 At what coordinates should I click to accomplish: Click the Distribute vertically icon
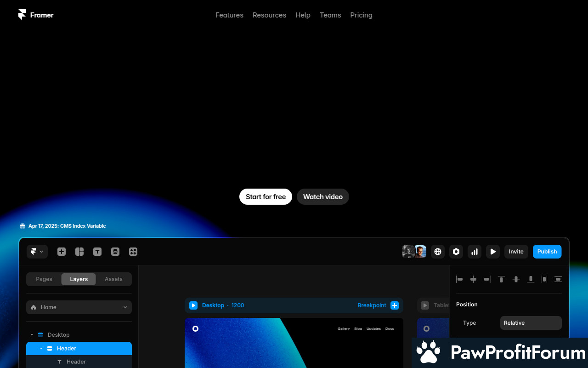(558, 279)
